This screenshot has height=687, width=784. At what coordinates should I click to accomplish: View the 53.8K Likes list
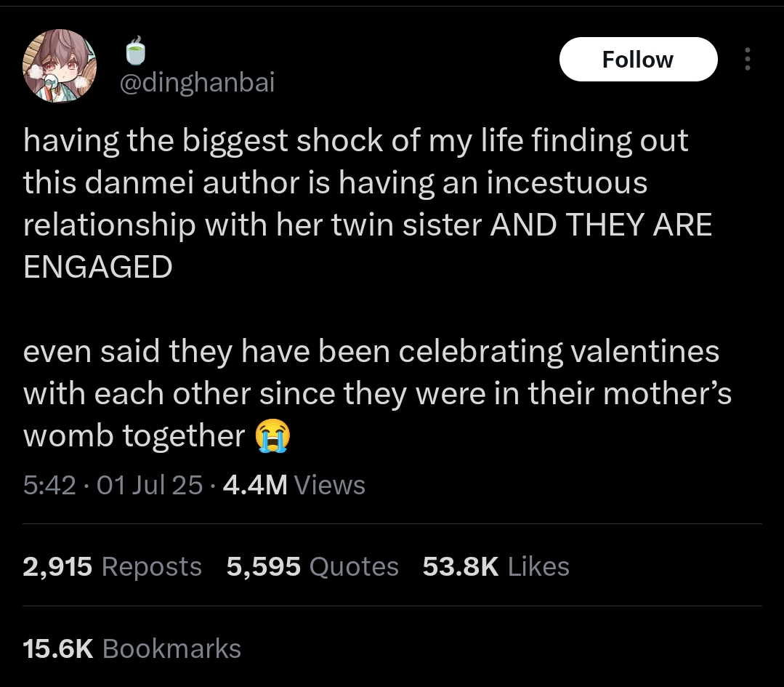pos(496,566)
